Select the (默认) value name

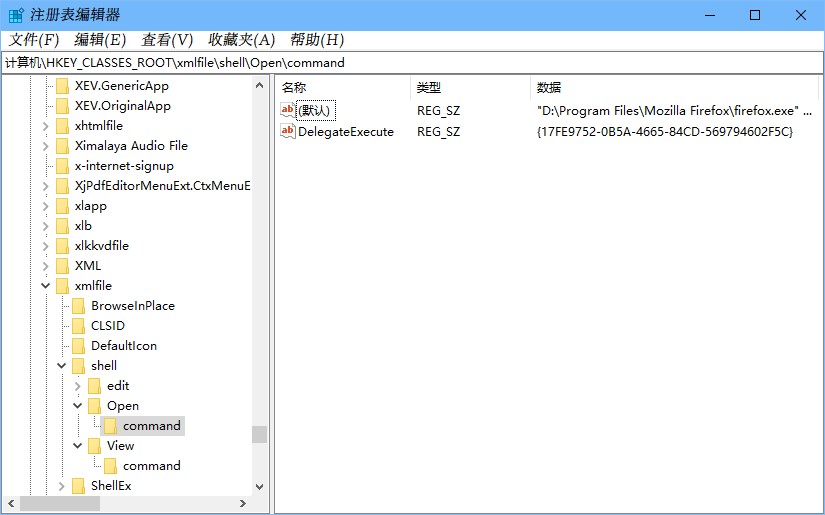point(316,110)
